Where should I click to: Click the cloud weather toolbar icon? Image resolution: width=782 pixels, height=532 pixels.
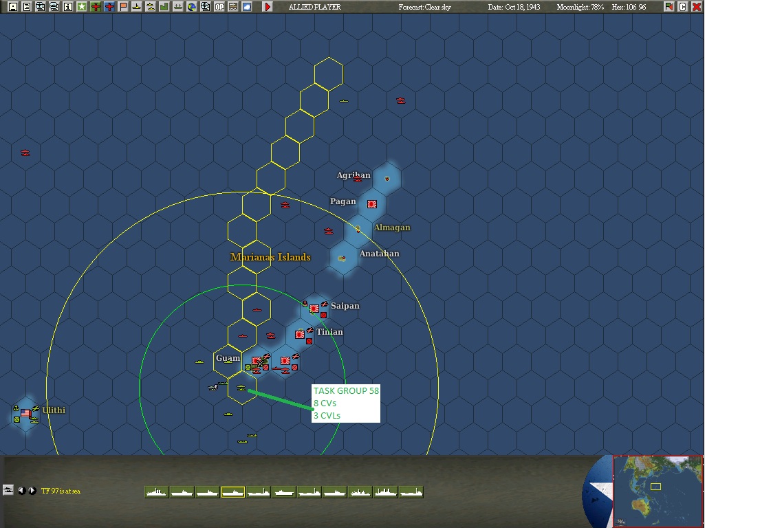(x=247, y=7)
